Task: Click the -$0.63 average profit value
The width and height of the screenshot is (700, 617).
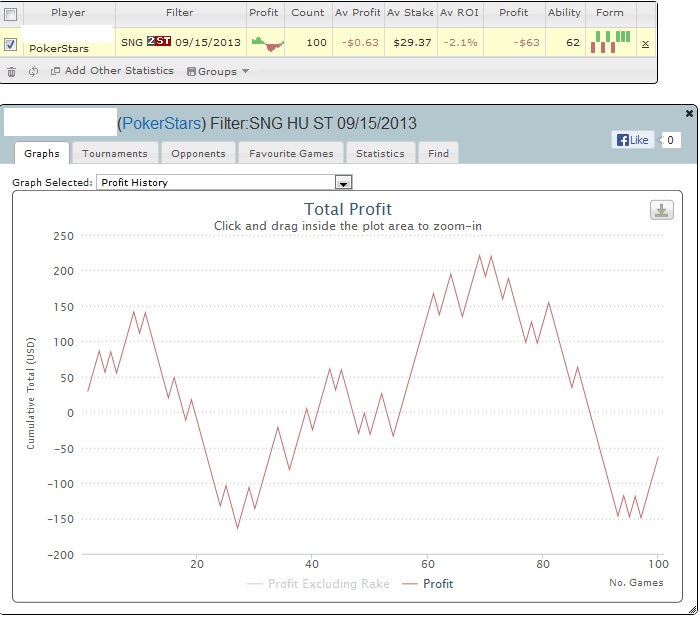Action: point(360,43)
